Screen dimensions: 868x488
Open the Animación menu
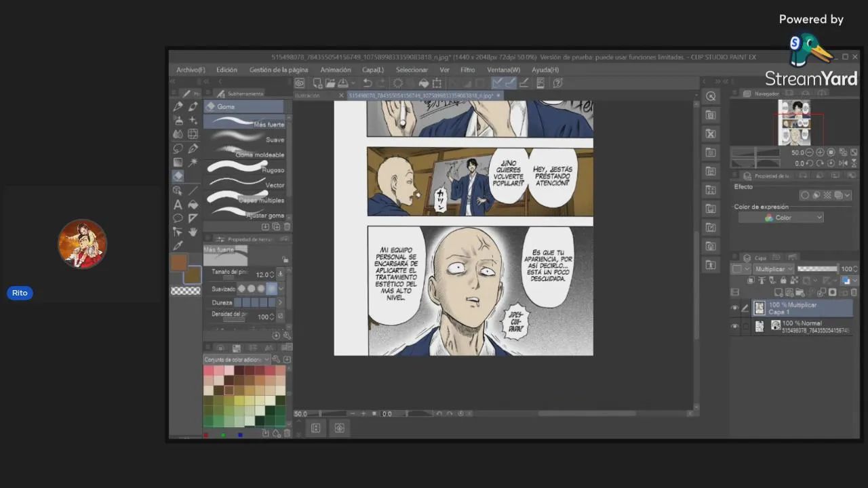click(x=336, y=70)
